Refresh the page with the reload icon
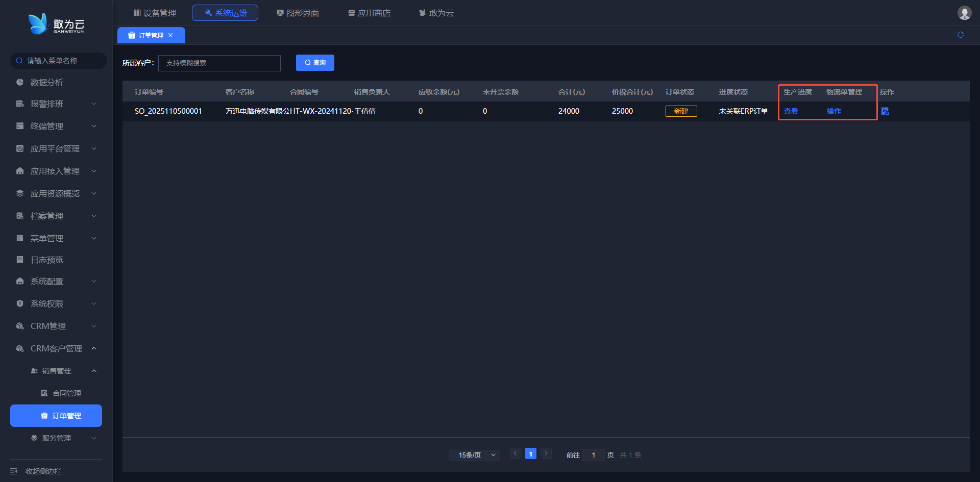This screenshot has height=482, width=980. pyautogui.click(x=961, y=35)
